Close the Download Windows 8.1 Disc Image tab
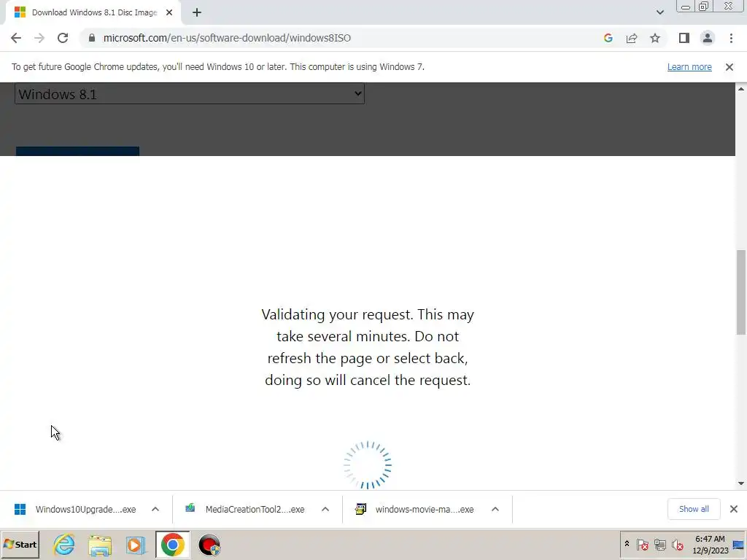This screenshot has height=560, width=747. click(169, 12)
